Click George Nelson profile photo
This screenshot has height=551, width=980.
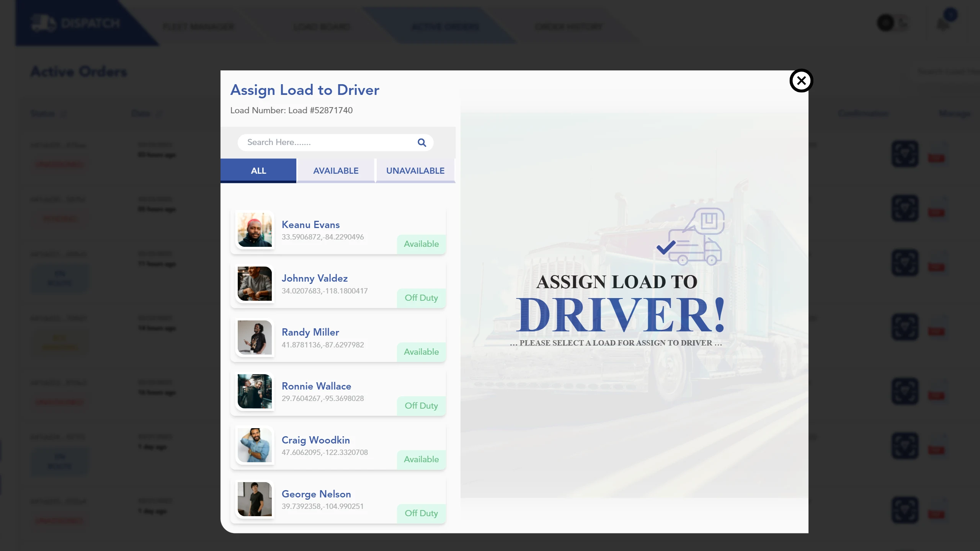coord(255,499)
